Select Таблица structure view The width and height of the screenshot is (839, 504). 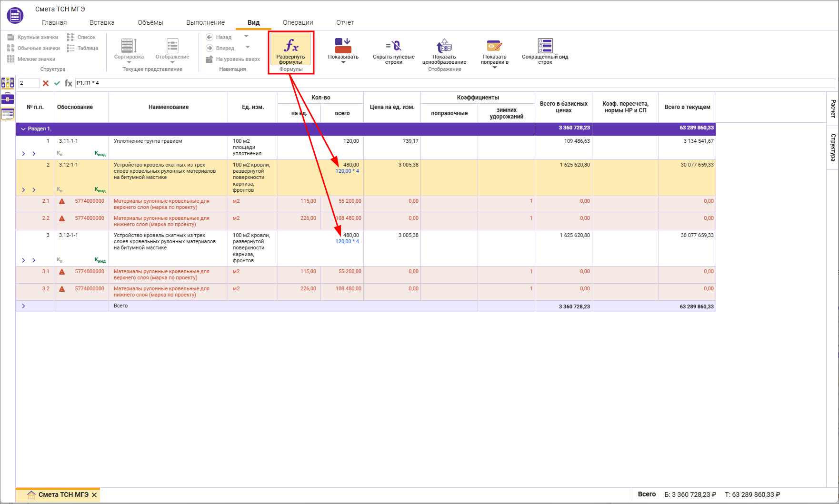pos(83,48)
